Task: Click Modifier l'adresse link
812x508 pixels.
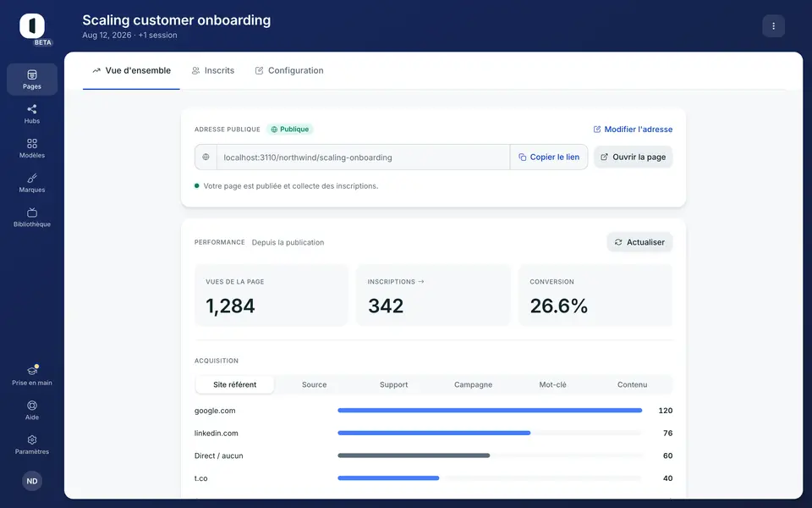Action: click(633, 129)
